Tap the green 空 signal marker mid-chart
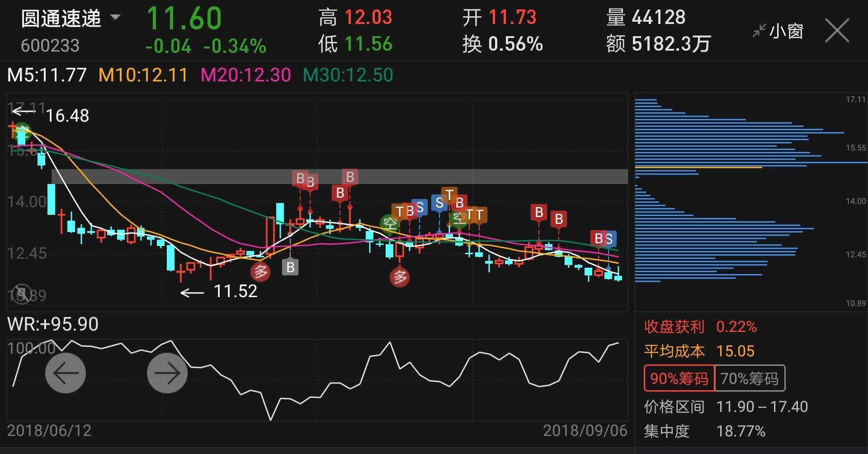Image resolution: width=868 pixels, height=454 pixels. 389,224
